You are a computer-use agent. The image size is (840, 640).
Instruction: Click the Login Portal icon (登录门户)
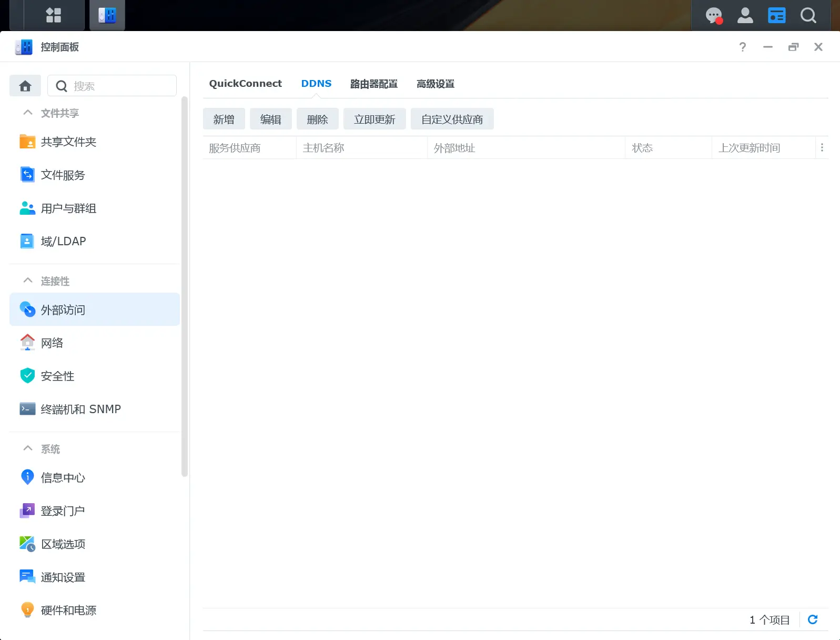(27, 511)
